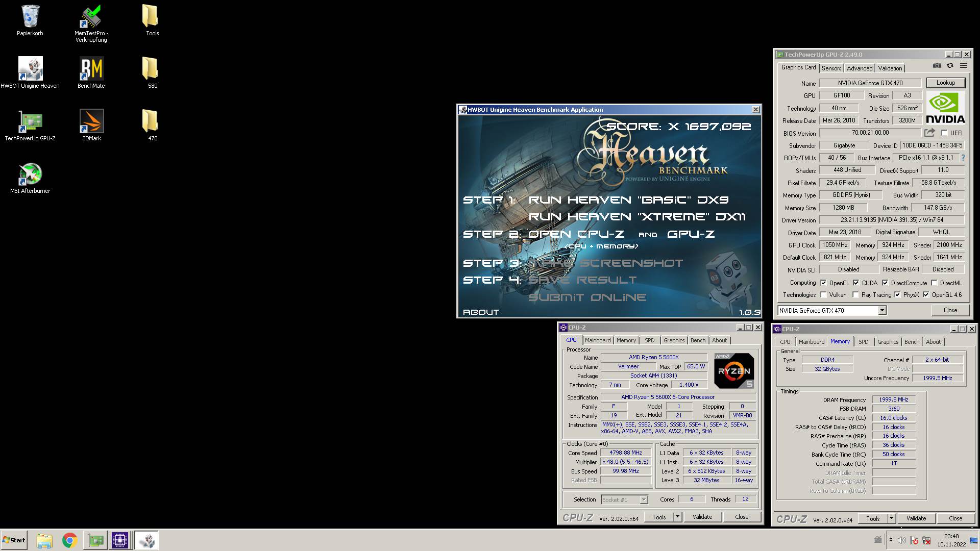
Task: Click the GPU name field NVIDIA GeForce GTX 470
Action: point(870,83)
